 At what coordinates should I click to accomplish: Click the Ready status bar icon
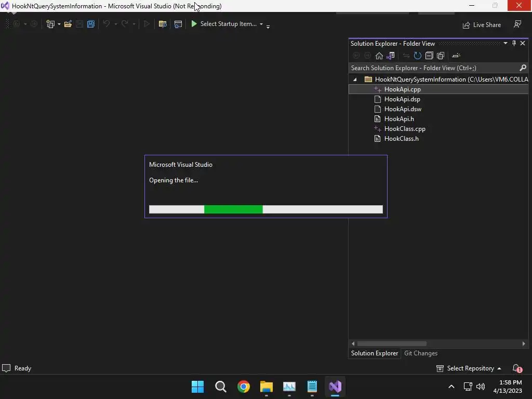click(x=6, y=368)
